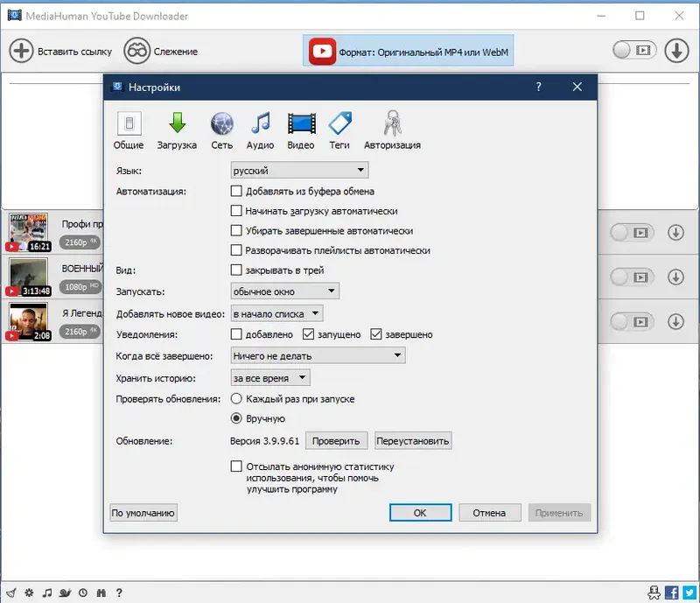Expand the Запускать dropdown (обычное окно)
The width and height of the screenshot is (700, 603).
coord(285,291)
